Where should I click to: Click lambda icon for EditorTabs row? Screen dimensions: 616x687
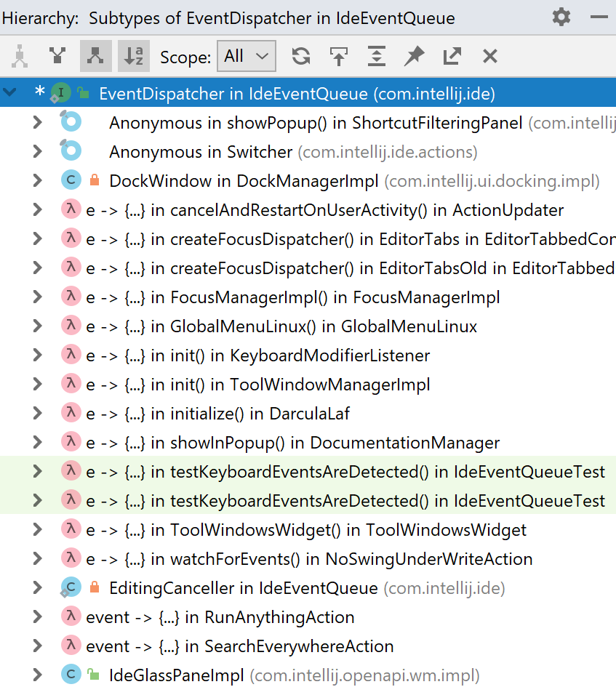[71, 238]
